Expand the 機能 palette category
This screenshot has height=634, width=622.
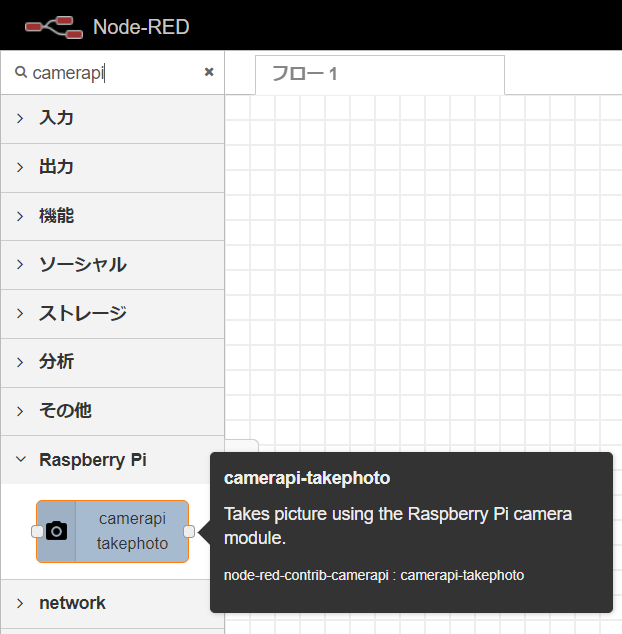point(113,216)
